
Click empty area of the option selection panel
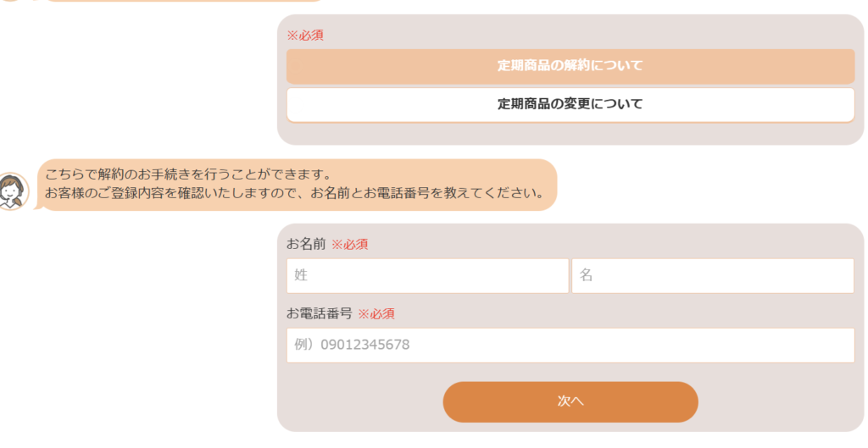tap(570, 134)
